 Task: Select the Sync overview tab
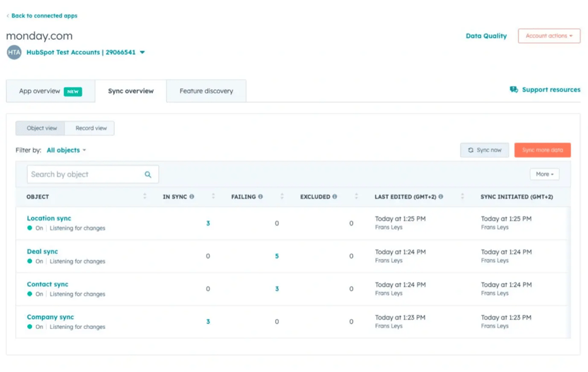[131, 91]
